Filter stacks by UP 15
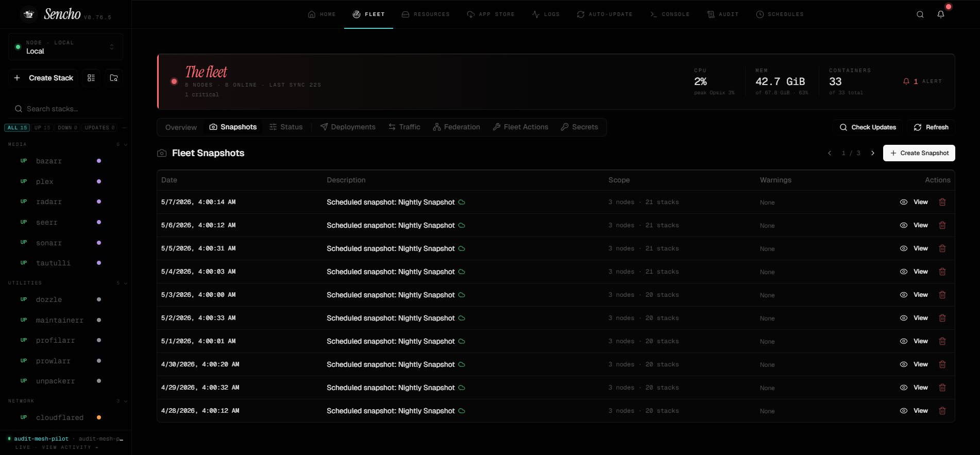Image resolution: width=980 pixels, height=455 pixels. pyautogui.click(x=42, y=128)
